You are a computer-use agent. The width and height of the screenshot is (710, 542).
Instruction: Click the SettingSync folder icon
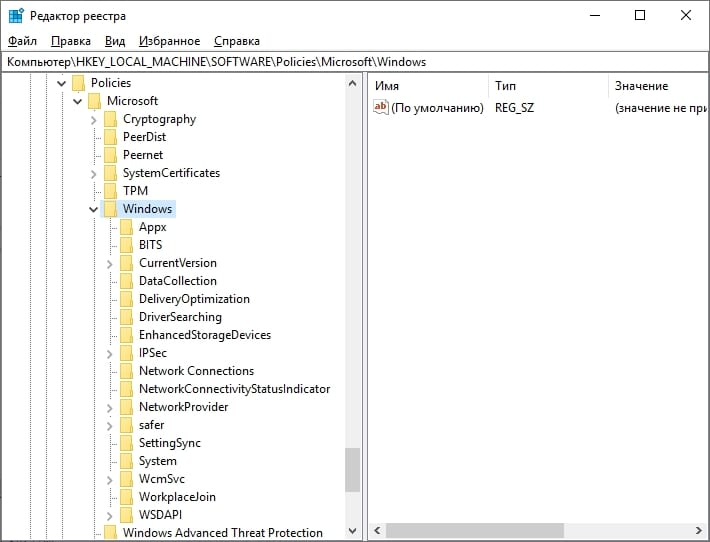(126, 443)
